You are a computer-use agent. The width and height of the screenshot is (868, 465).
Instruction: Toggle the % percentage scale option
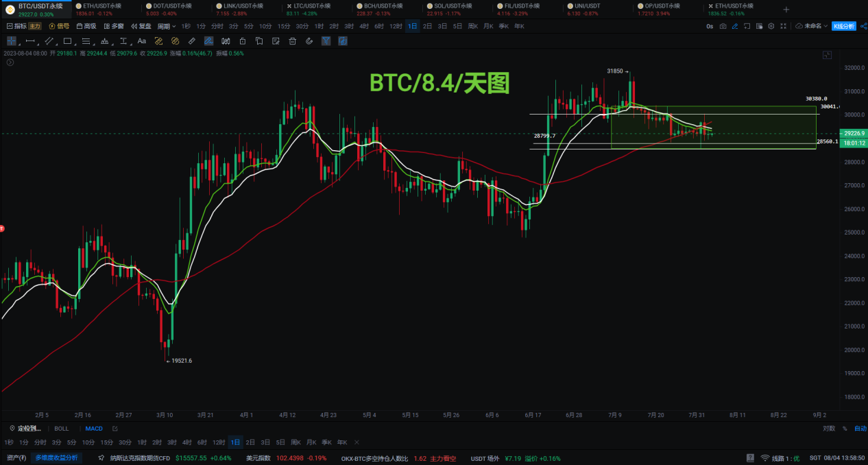pyautogui.click(x=845, y=428)
